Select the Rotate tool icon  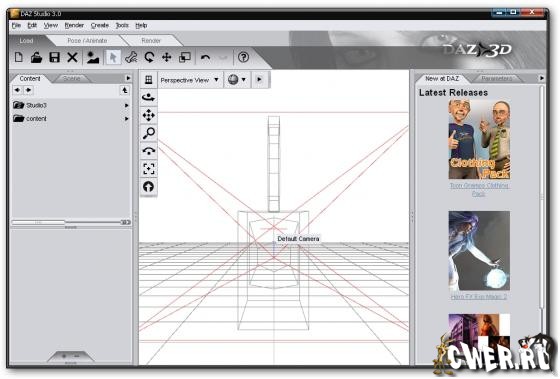click(149, 57)
